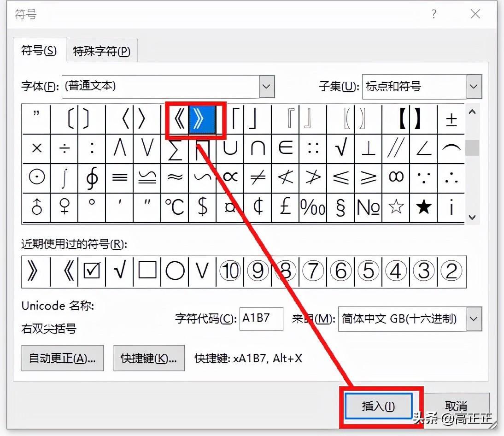This screenshot has height=436, width=504.
Task: Click the degree Celsius ℃ symbol
Action: pyautogui.click(x=175, y=207)
